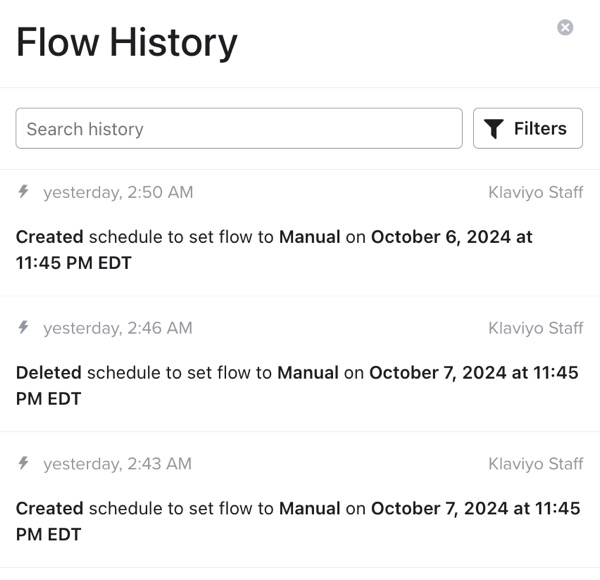Image resolution: width=600 pixels, height=580 pixels.
Task: Click Klaviyo Staff on the 2:46 AM entry
Action: pyautogui.click(x=535, y=328)
